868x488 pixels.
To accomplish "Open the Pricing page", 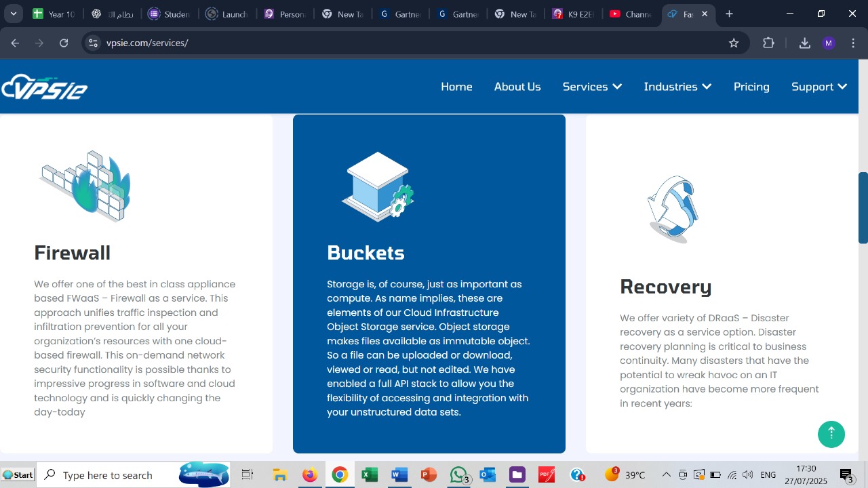I will coord(751,86).
